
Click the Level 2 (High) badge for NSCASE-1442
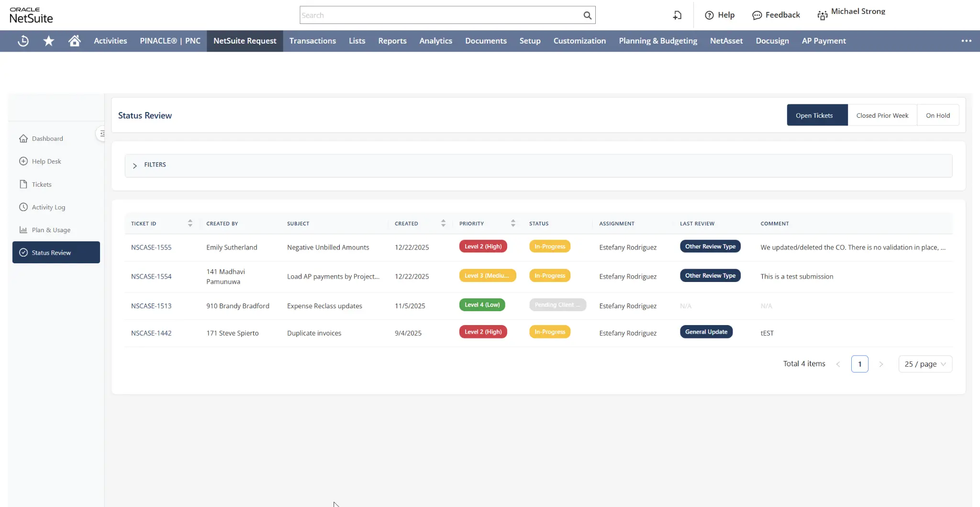(483, 332)
